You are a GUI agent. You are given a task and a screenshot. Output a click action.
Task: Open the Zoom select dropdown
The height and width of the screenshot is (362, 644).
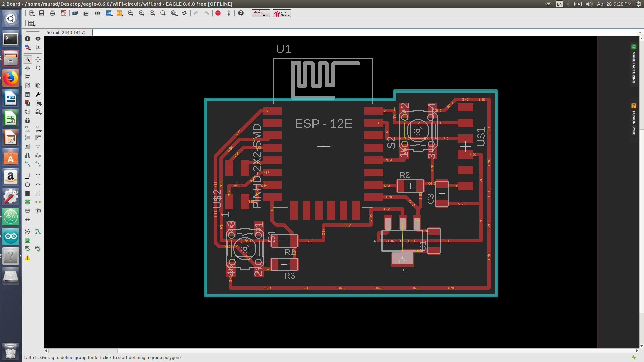coord(174,13)
